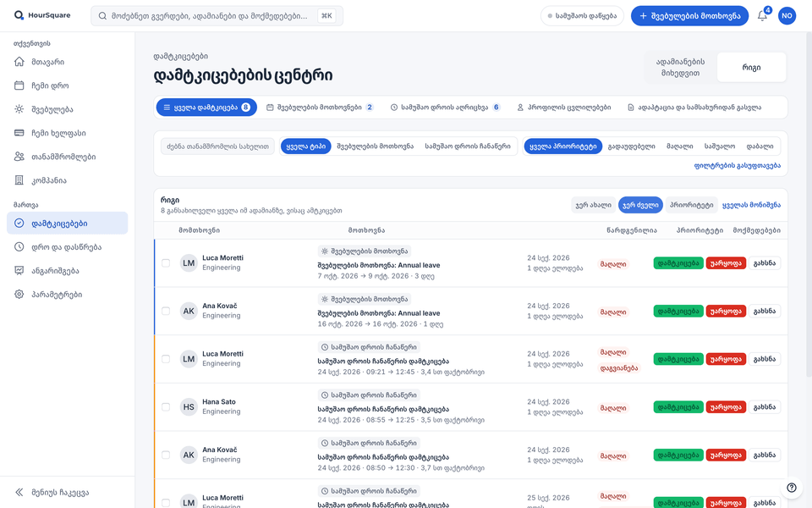This screenshot has width=812, height=508.
Task: Open პარამეტრები gear settings icon
Action: click(x=19, y=295)
